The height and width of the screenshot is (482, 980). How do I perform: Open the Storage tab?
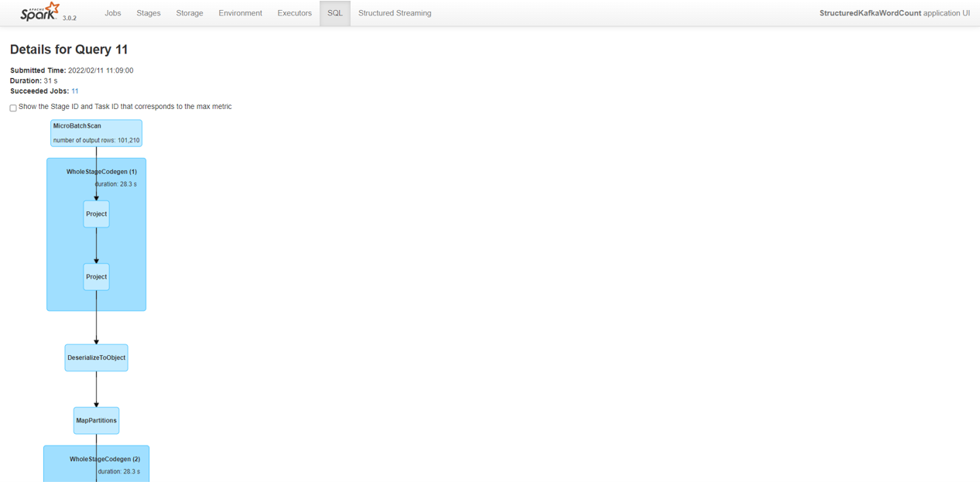190,13
